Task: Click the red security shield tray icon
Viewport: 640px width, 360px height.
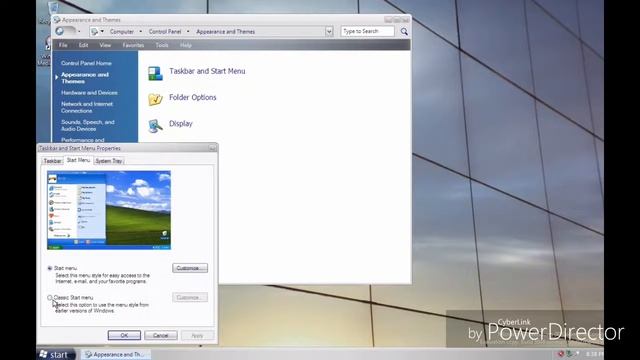Action: (561, 354)
